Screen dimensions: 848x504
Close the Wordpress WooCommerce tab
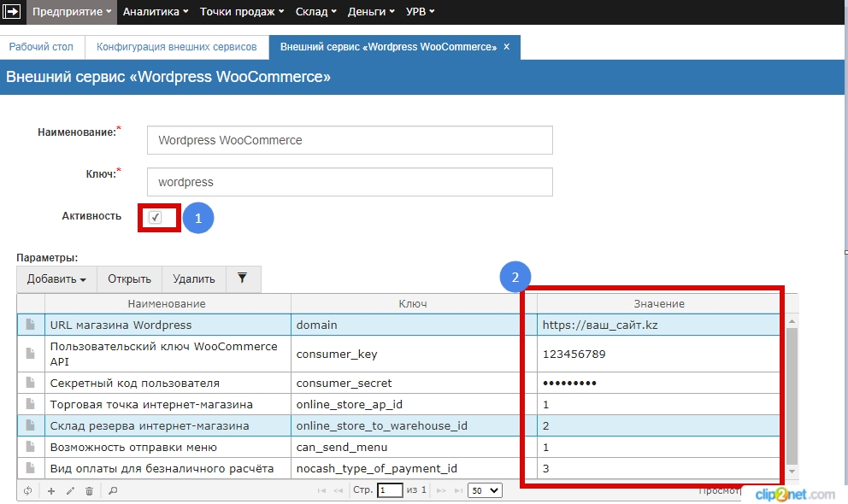507,47
